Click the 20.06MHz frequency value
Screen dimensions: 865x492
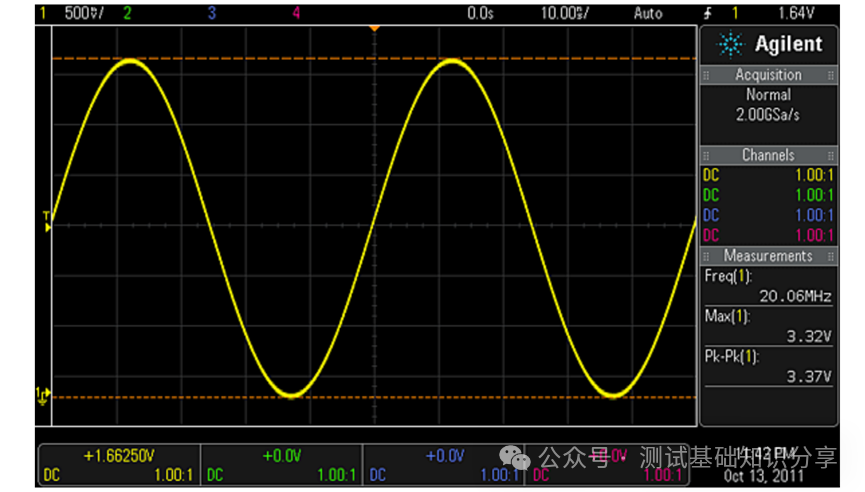(x=795, y=297)
